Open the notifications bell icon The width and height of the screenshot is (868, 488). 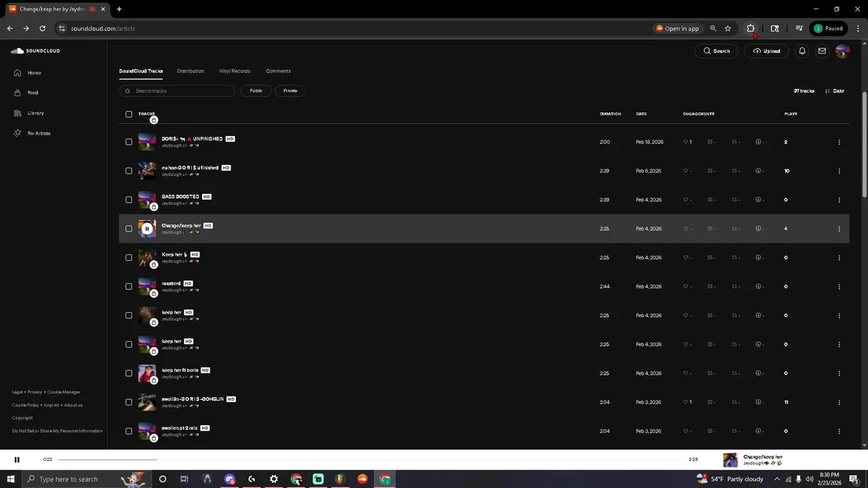point(802,51)
